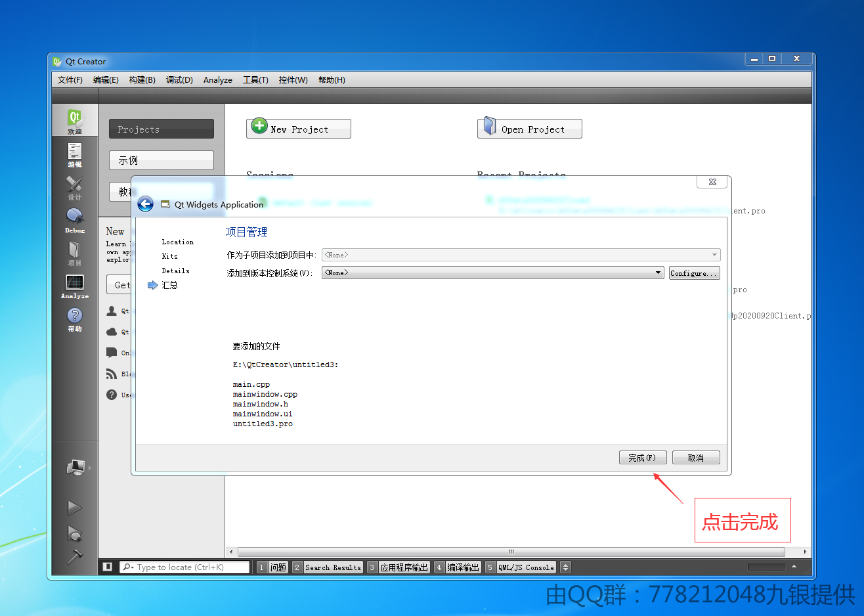Open the output pane selector arrows
864x616 pixels.
(x=565, y=567)
